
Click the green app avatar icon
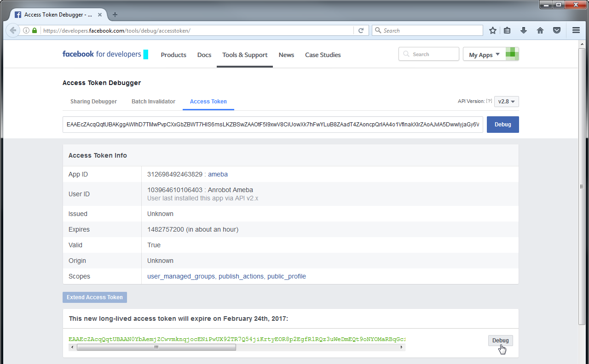click(512, 54)
